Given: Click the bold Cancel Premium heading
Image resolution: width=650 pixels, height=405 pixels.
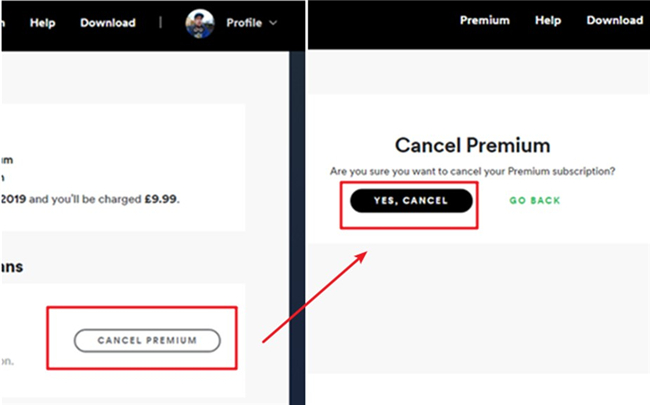Looking at the screenshot, I should [x=472, y=146].
